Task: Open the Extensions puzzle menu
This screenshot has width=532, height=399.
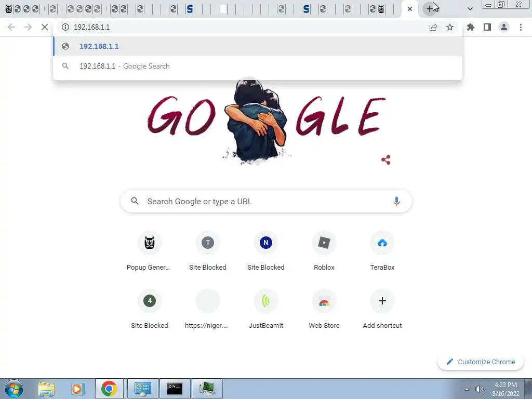Action: [x=471, y=27]
